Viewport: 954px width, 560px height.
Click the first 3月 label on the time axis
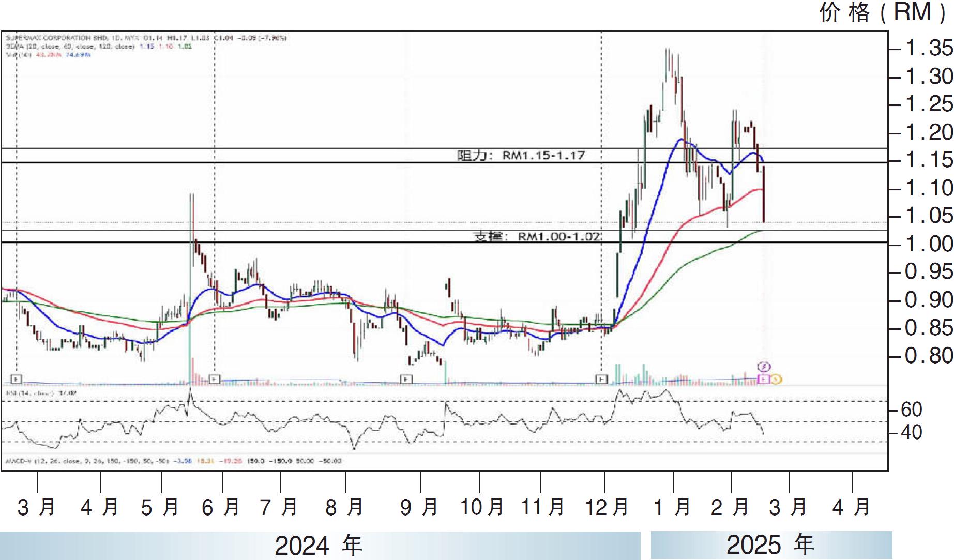pos(37,508)
